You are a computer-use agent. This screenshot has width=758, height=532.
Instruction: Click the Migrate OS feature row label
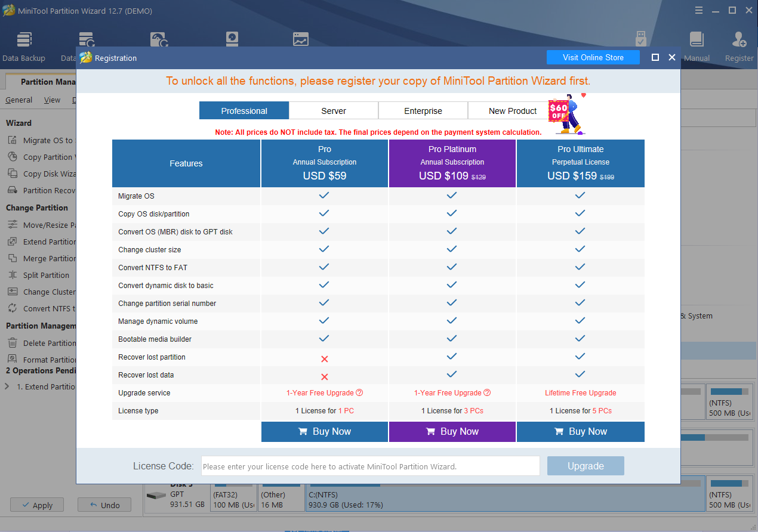tap(136, 196)
